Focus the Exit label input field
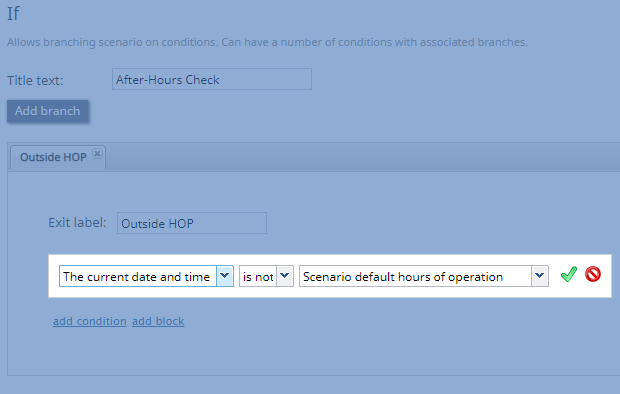The width and height of the screenshot is (620, 394). [x=192, y=223]
